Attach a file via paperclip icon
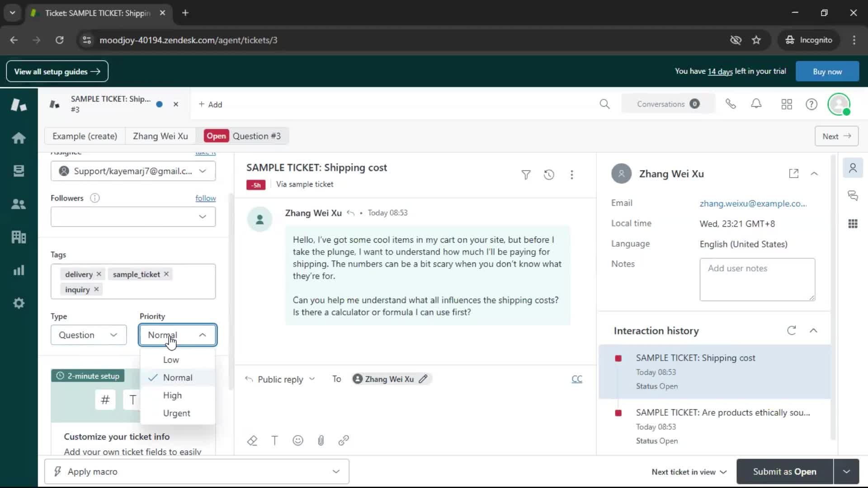 (x=321, y=441)
